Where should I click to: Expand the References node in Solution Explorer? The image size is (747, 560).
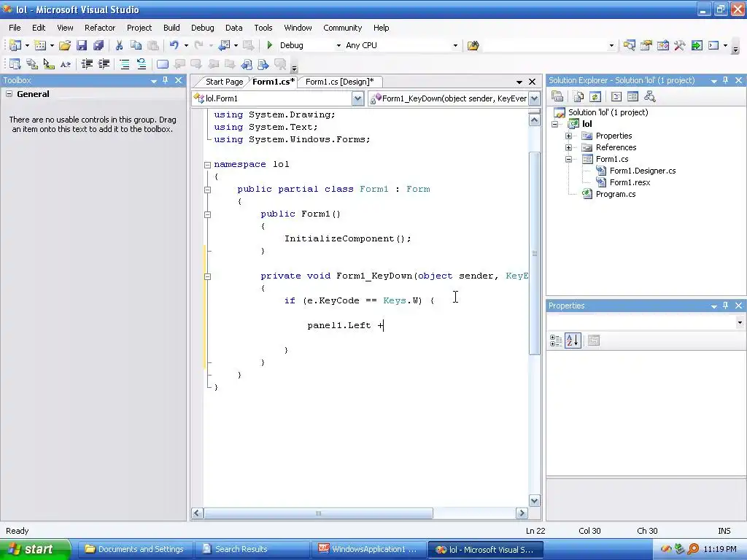point(568,147)
